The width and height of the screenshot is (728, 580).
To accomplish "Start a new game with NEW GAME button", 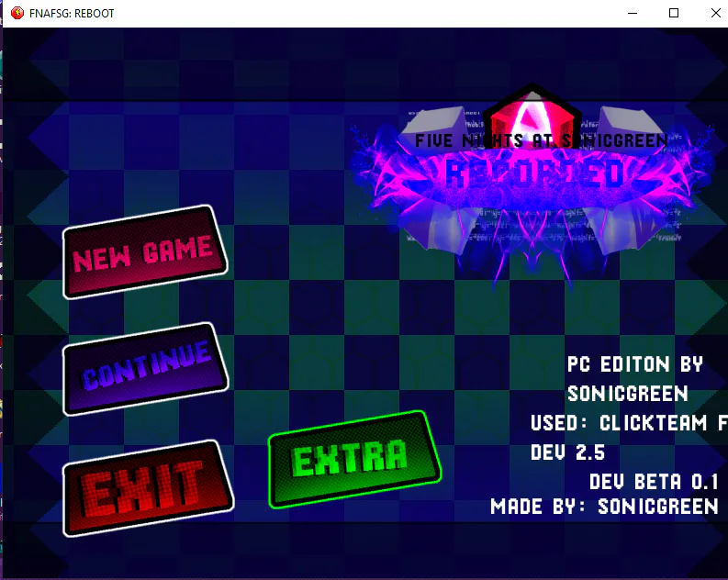I will click(145, 252).
